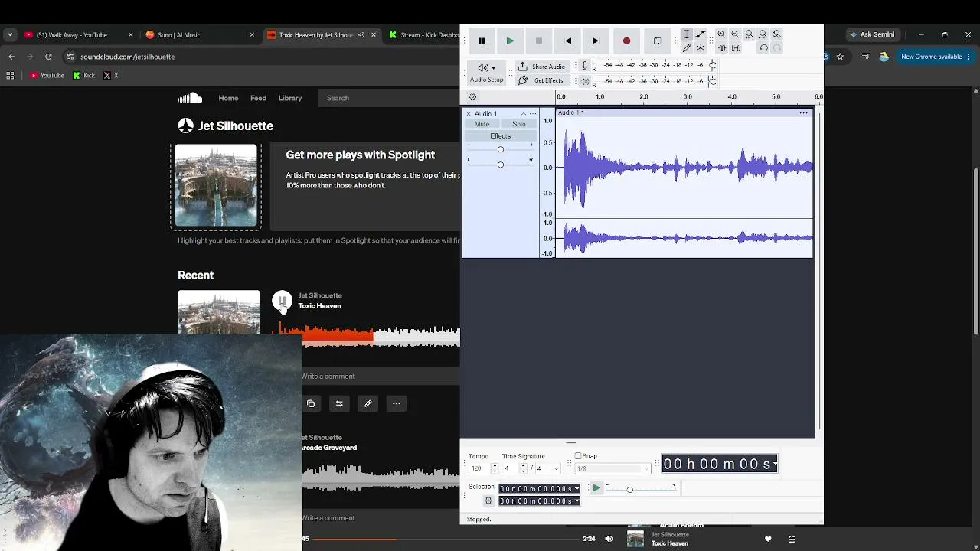The width and height of the screenshot is (980, 551).
Task: Undo the last Audacity edit
Action: [x=763, y=48]
